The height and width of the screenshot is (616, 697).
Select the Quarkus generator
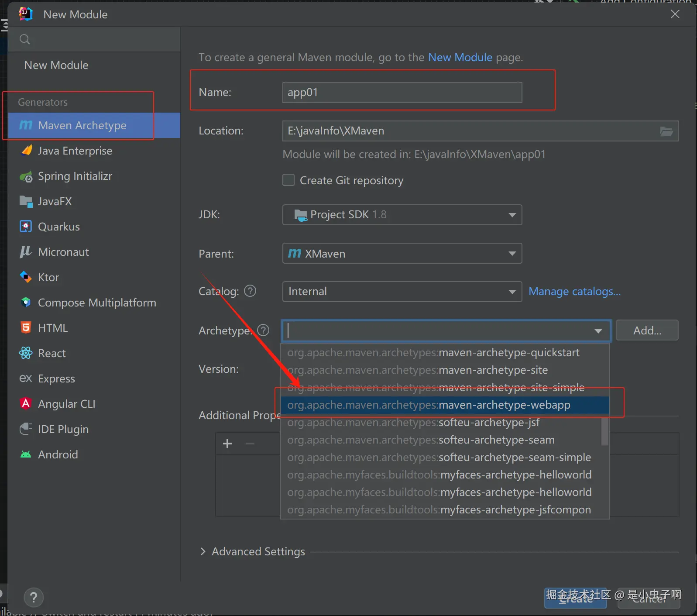click(94, 227)
